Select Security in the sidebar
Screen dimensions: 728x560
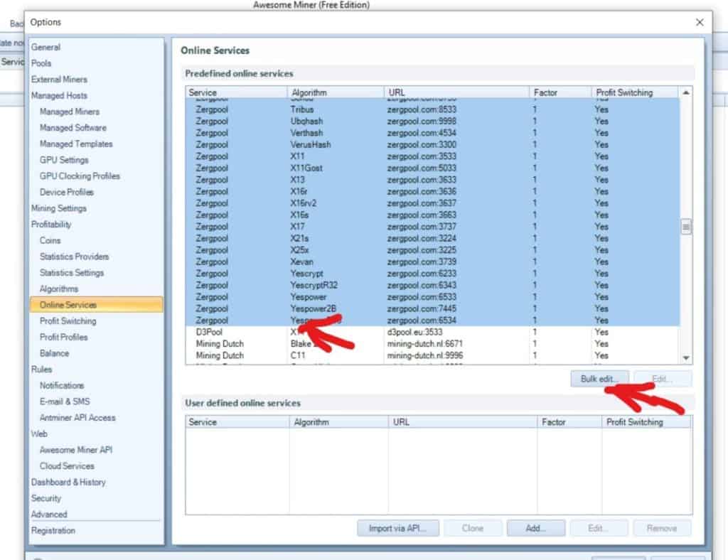click(46, 498)
